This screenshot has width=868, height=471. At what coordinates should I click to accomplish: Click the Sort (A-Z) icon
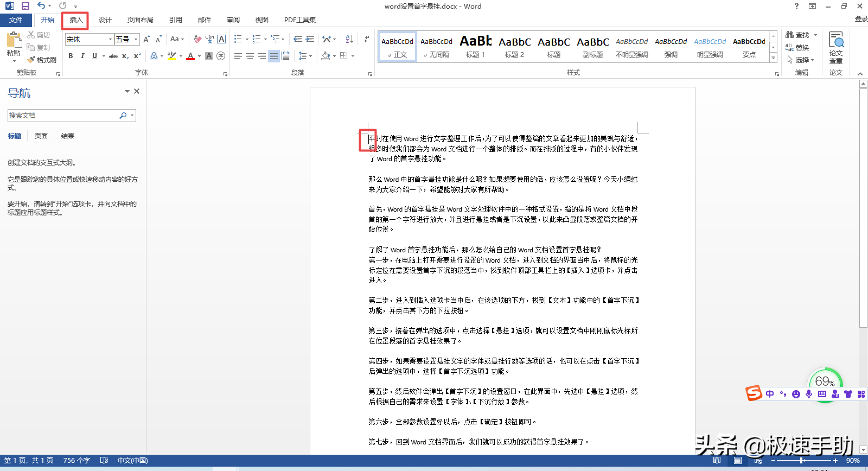coord(349,39)
